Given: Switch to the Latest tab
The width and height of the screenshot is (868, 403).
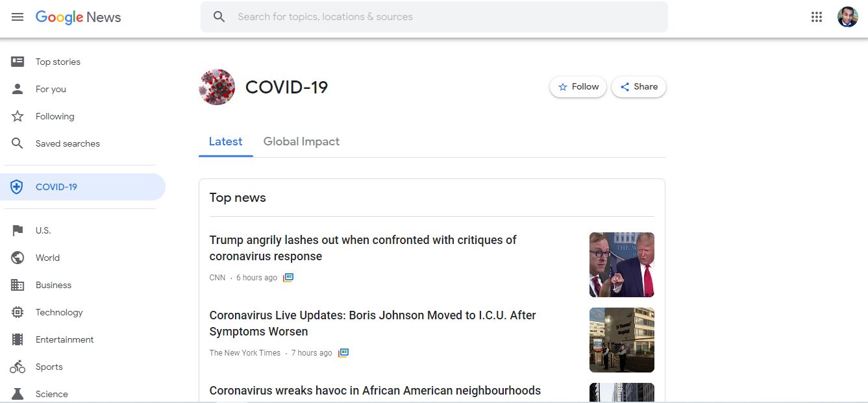Looking at the screenshot, I should pyautogui.click(x=225, y=141).
